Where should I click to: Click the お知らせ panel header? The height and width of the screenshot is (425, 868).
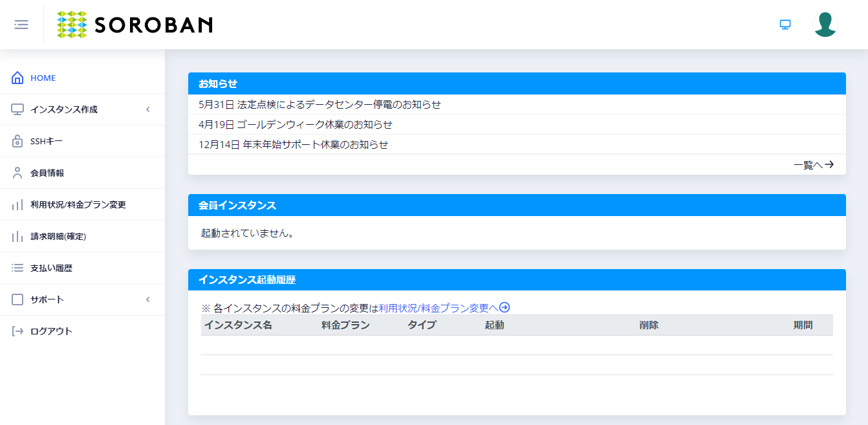[517, 83]
